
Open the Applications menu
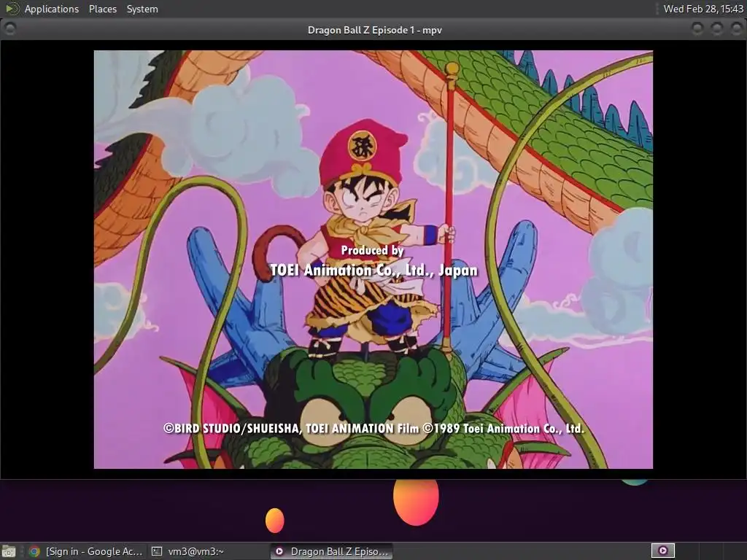tap(52, 9)
